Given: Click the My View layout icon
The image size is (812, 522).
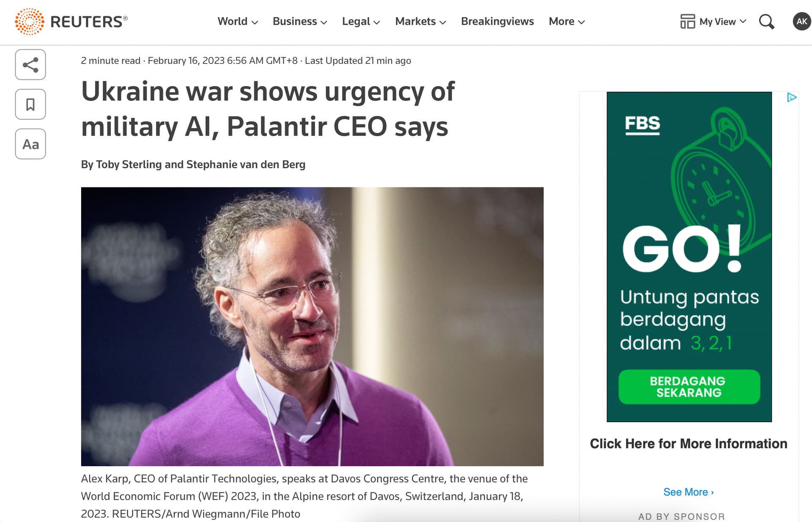Looking at the screenshot, I should click(688, 21).
